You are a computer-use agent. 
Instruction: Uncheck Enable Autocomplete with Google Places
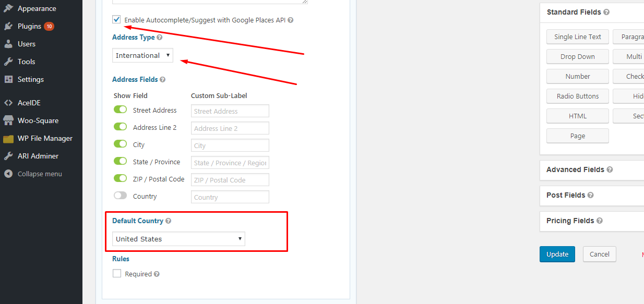coord(116,20)
